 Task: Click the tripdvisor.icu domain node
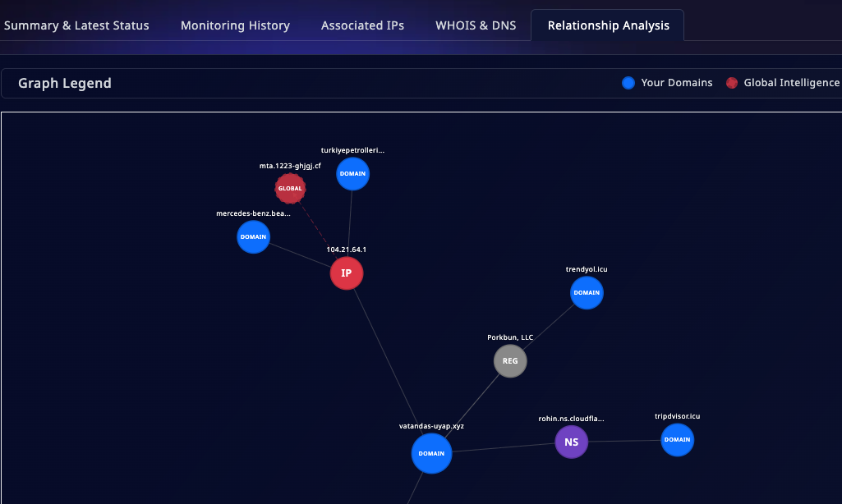(677, 440)
